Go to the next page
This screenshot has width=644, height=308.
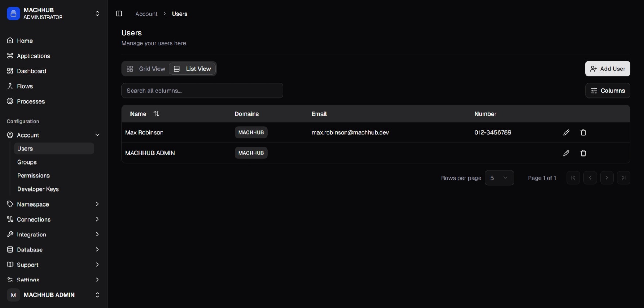(x=607, y=178)
